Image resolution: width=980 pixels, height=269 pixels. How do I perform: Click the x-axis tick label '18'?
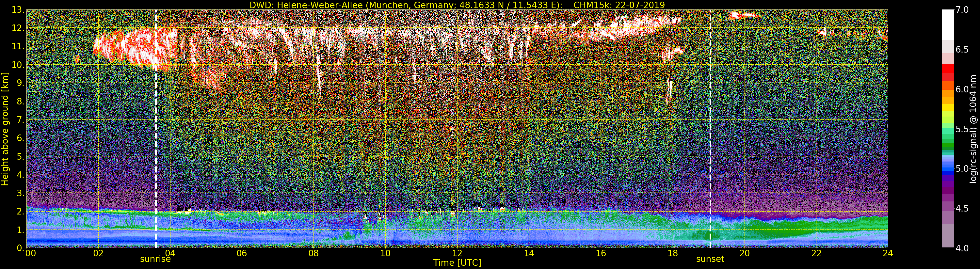[673, 253]
